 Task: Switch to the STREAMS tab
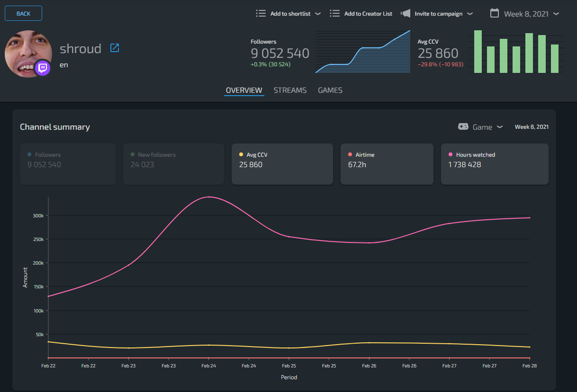pos(290,90)
